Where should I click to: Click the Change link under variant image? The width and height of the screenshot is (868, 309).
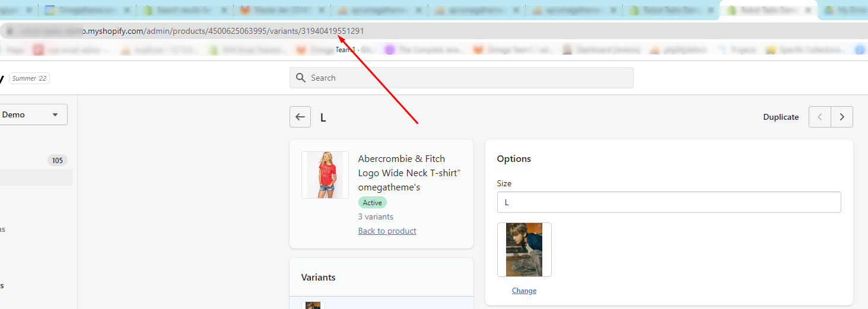pyautogui.click(x=524, y=291)
